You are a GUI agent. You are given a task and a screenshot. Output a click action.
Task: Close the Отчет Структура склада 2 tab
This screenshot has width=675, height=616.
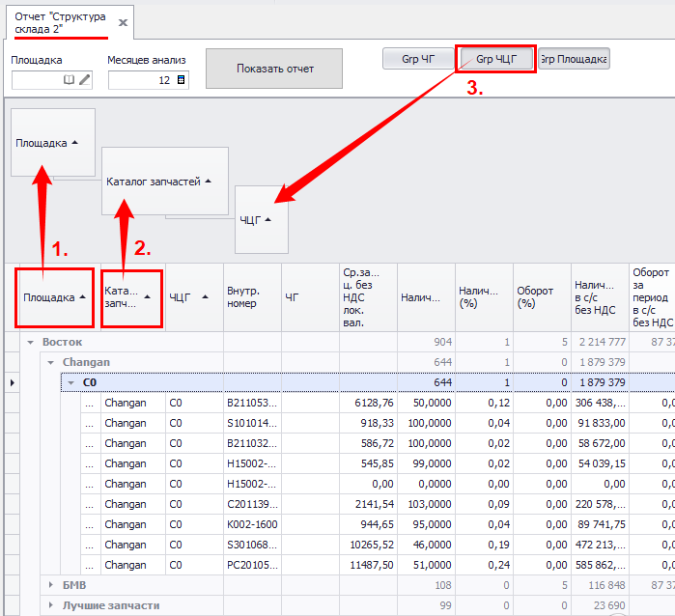123,22
